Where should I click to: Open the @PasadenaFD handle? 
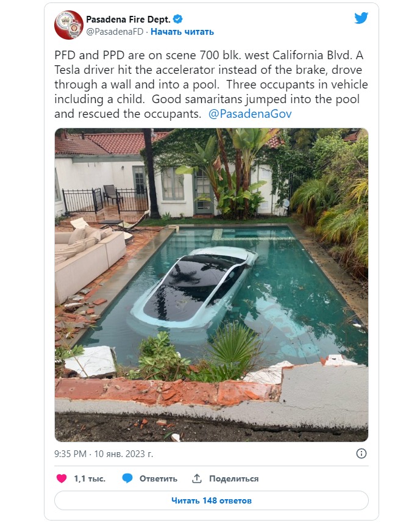coord(115,32)
